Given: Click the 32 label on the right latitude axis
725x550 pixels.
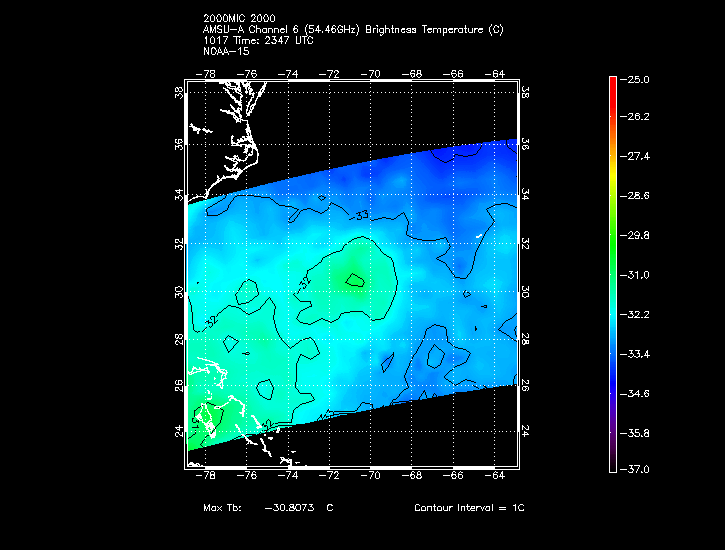Looking at the screenshot, I should click(525, 244).
